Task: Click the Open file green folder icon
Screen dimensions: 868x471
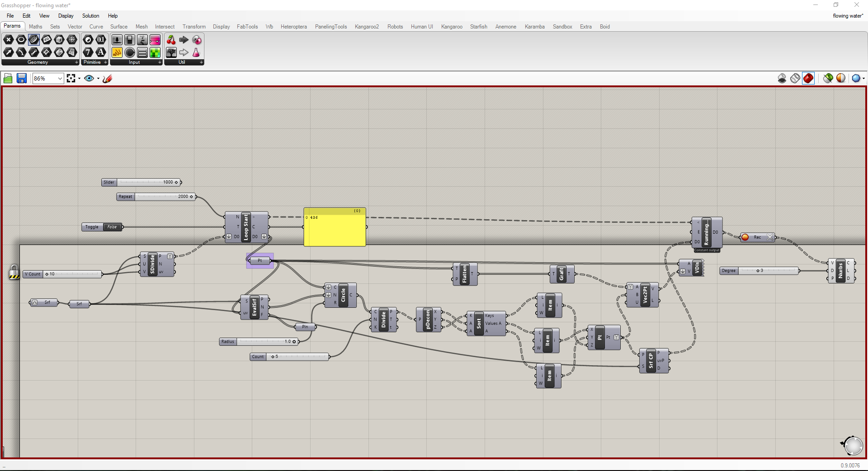Action: click(8, 79)
